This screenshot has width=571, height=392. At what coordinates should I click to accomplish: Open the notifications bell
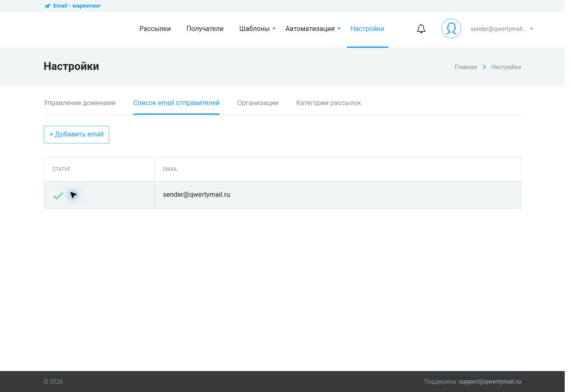[x=421, y=29]
